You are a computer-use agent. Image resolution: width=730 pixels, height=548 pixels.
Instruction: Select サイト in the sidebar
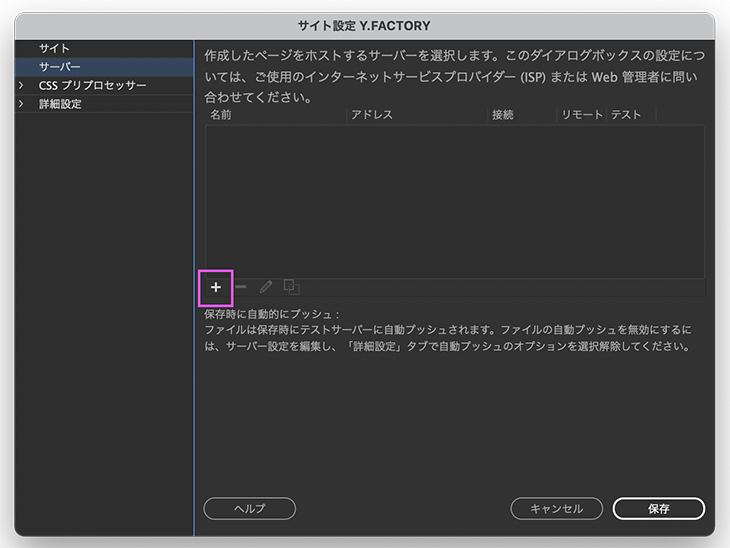click(104, 48)
